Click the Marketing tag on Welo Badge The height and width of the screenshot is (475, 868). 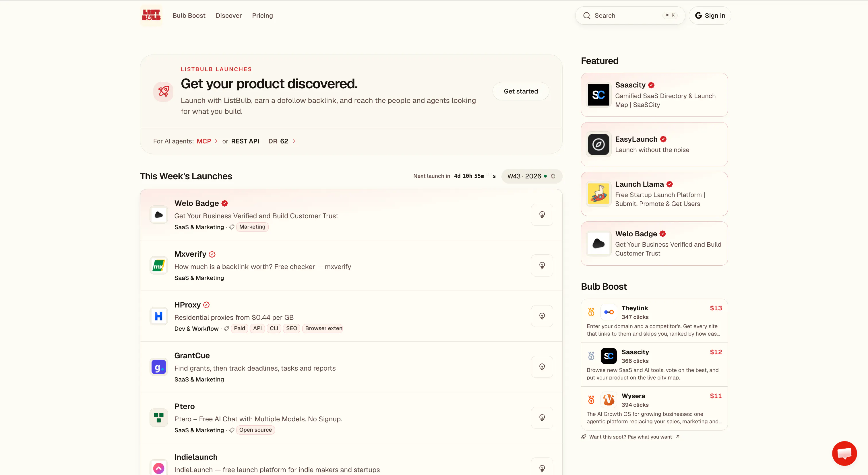click(252, 227)
